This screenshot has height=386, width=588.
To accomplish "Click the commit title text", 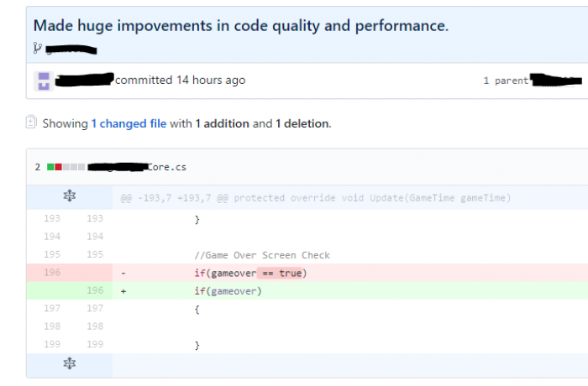I will pyautogui.click(x=241, y=25).
